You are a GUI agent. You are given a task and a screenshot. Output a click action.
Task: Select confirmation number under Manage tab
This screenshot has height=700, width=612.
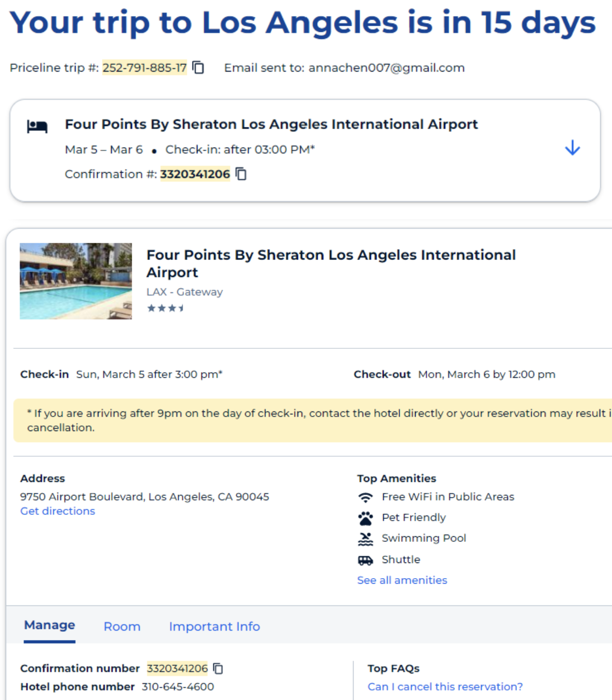[x=177, y=668]
